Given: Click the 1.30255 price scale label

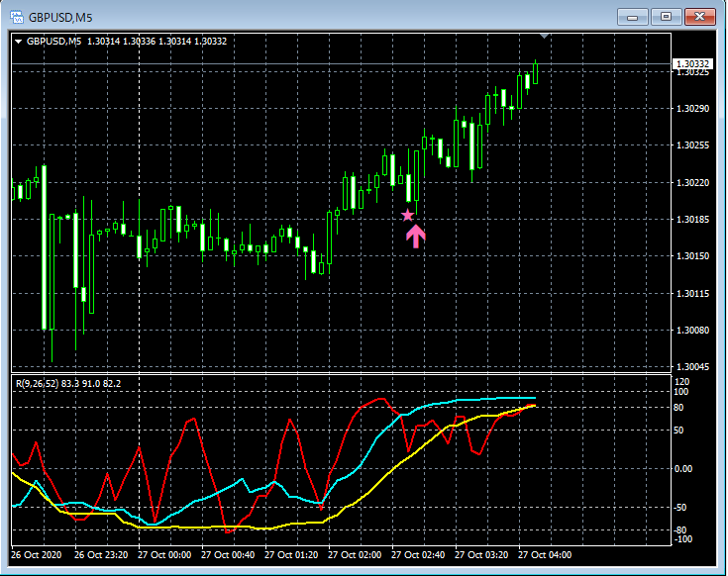Looking at the screenshot, I should (692, 145).
